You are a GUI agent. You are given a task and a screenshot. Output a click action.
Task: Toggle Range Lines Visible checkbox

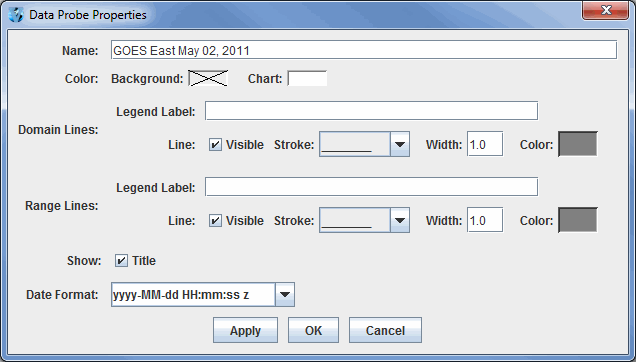point(215,220)
